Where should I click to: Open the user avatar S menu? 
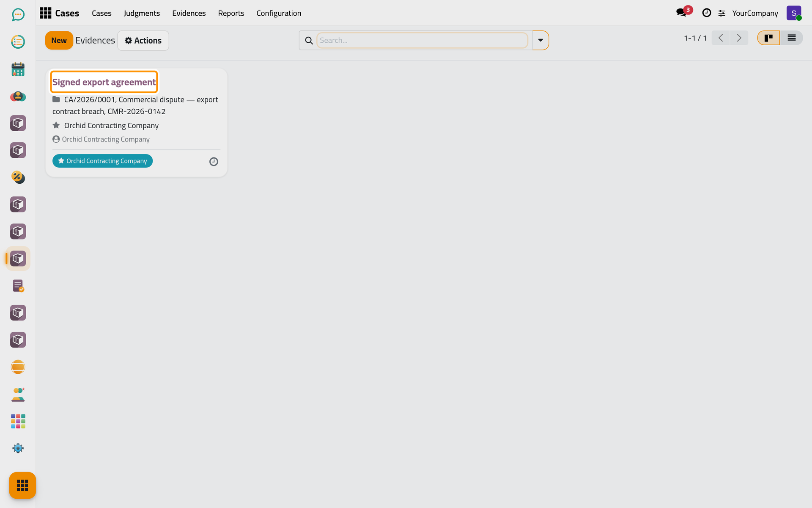coord(794,13)
